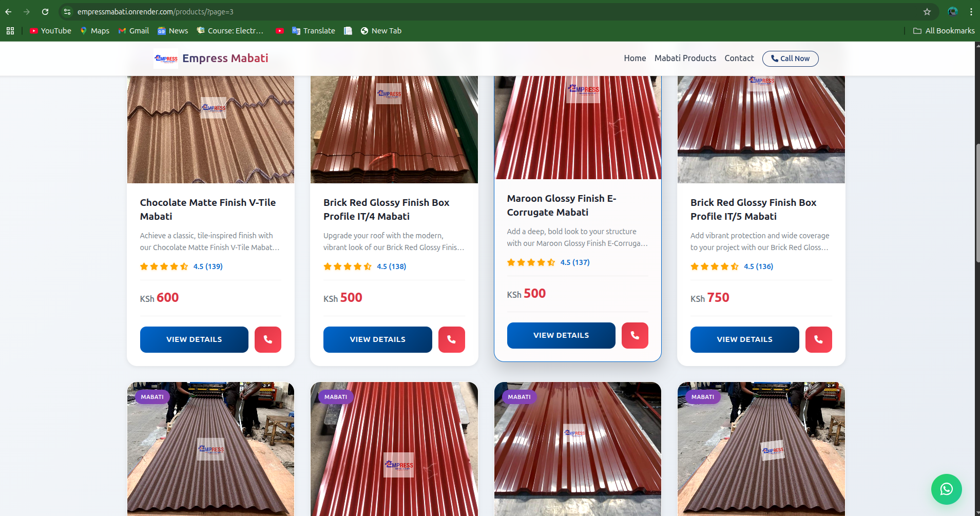This screenshot has height=516, width=980.
Task: Click star rating 4.5 (138)
Action: point(364,266)
